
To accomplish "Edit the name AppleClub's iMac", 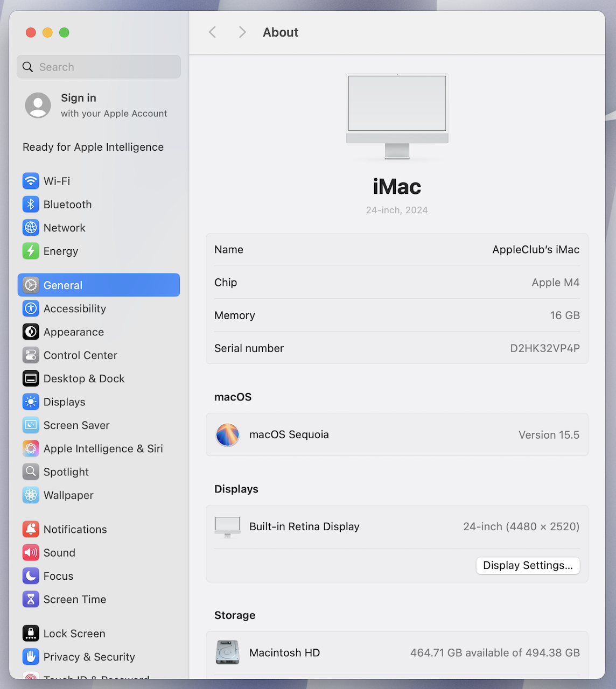I will tap(536, 249).
